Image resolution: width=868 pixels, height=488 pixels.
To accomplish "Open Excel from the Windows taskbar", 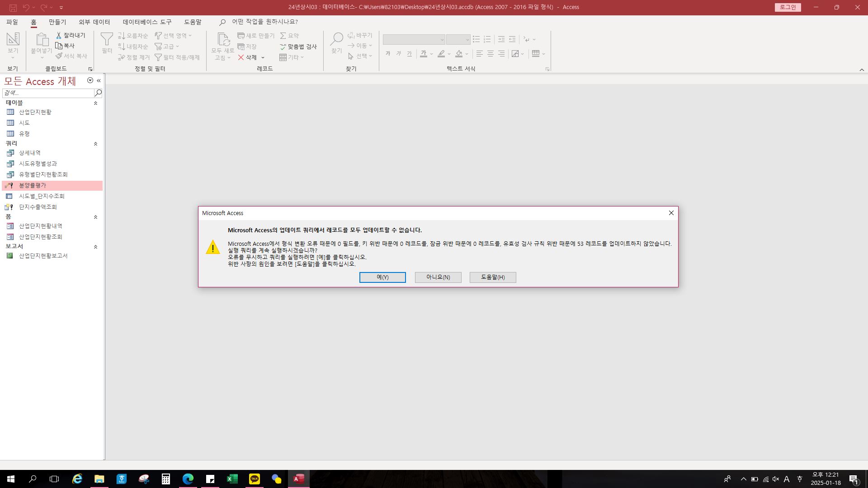I will coord(232,479).
